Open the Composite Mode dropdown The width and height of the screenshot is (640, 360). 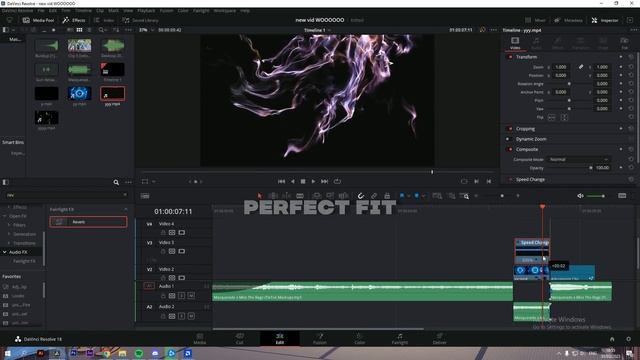578,160
